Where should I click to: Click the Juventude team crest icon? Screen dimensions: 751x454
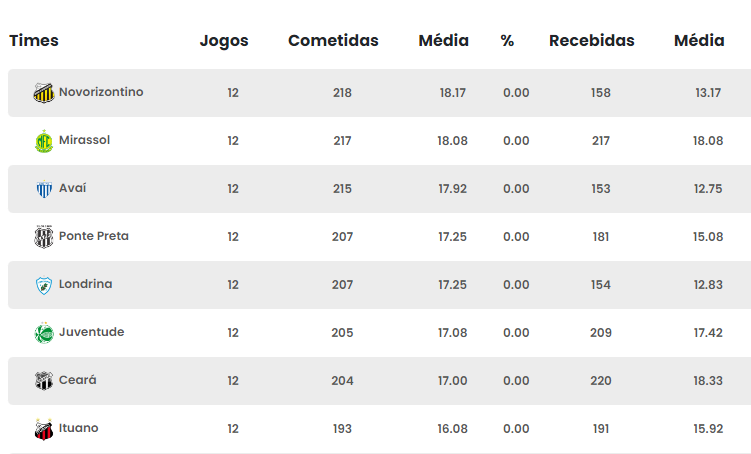pyautogui.click(x=44, y=333)
